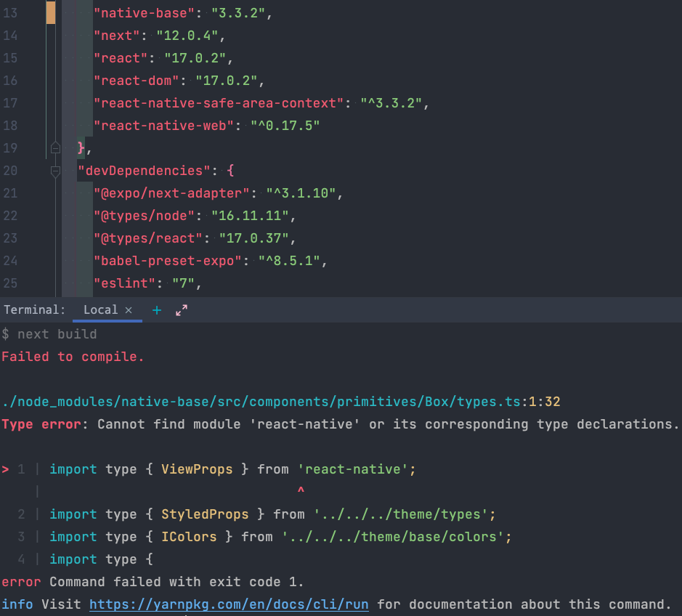This screenshot has height=616, width=682.
Task: Click the "next" key on line 14
Action: pos(116,36)
